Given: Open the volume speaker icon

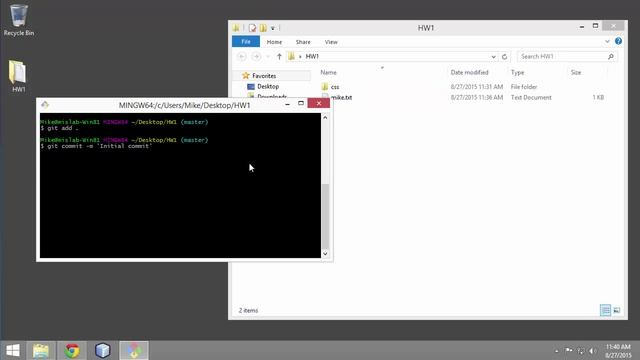Looking at the screenshot, I should pos(592,351).
